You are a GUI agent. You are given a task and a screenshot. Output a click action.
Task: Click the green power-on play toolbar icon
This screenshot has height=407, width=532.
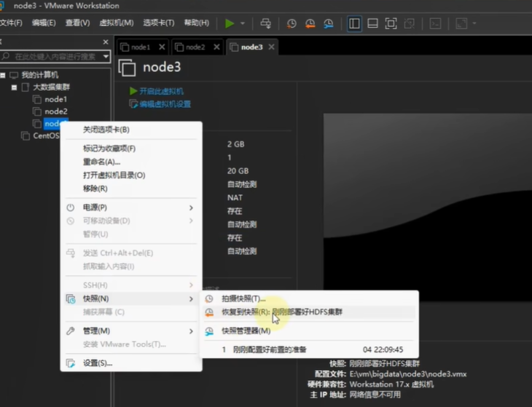pos(230,23)
